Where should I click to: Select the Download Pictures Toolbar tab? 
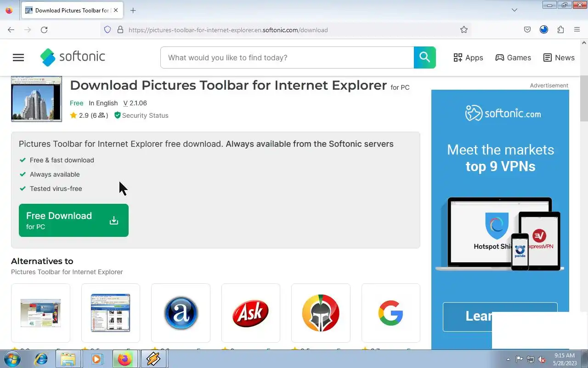tap(72, 10)
